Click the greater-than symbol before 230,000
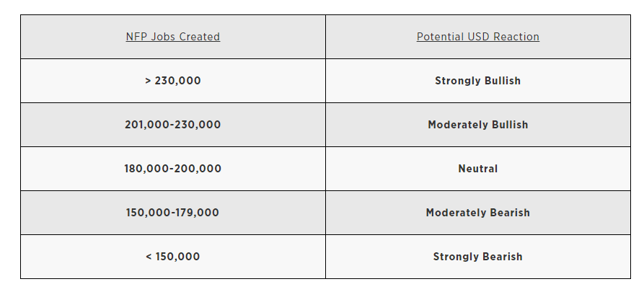Screen dimensions: 644x292 point(148,81)
